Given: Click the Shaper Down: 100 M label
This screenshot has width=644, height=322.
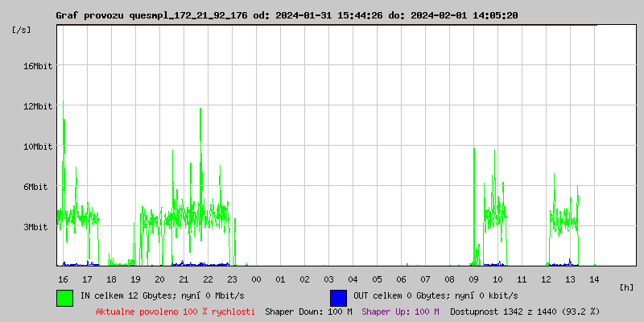Looking at the screenshot, I should coord(308,311).
